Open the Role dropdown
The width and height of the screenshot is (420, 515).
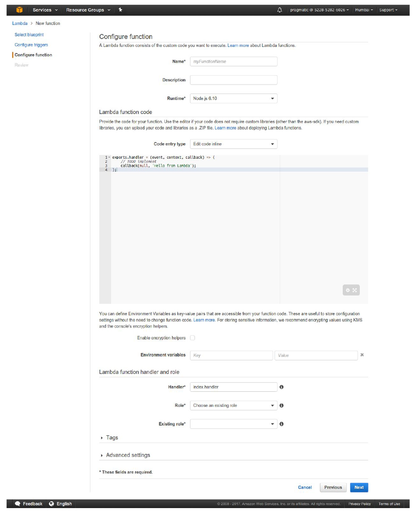coord(234,406)
